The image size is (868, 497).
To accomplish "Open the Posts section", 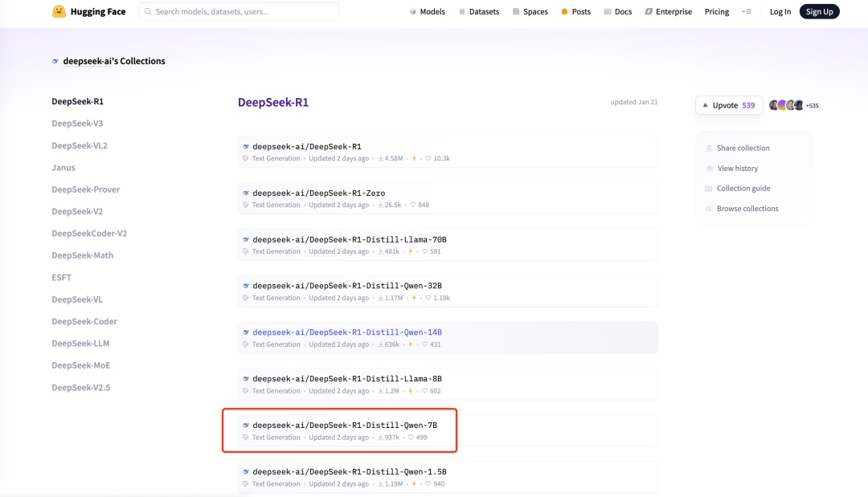I will [x=575, y=11].
